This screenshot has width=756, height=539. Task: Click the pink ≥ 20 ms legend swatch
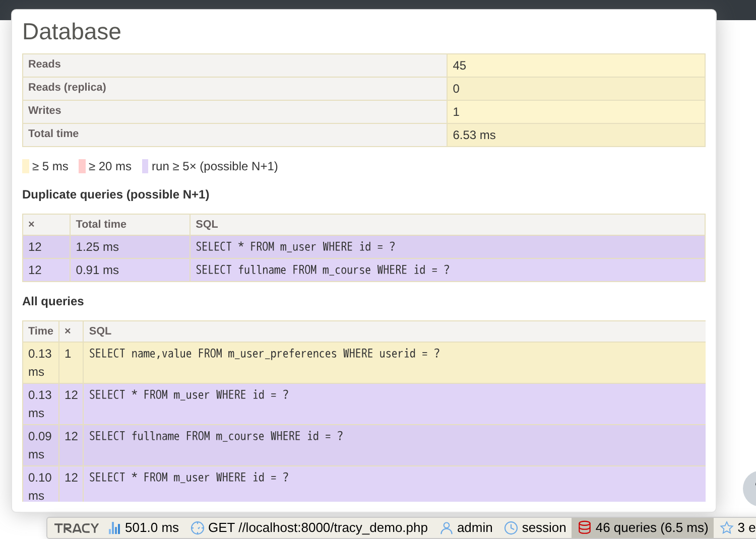tap(82, 166)
